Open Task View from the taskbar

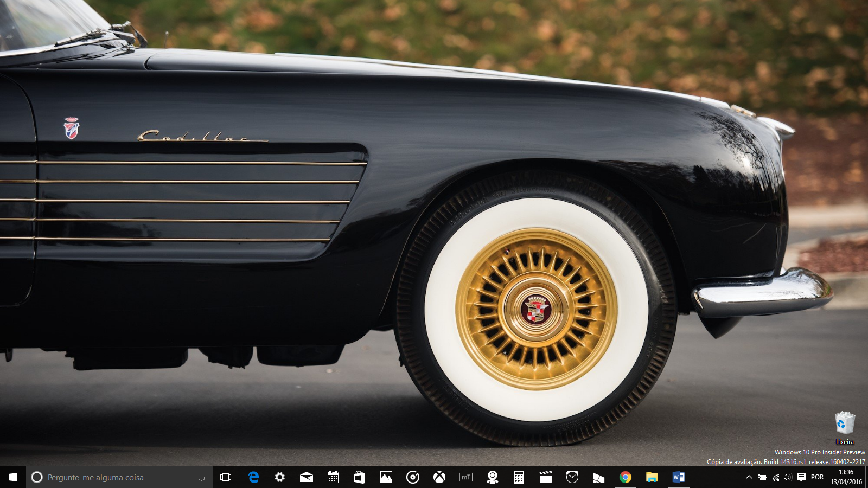[x=226, y=477]
